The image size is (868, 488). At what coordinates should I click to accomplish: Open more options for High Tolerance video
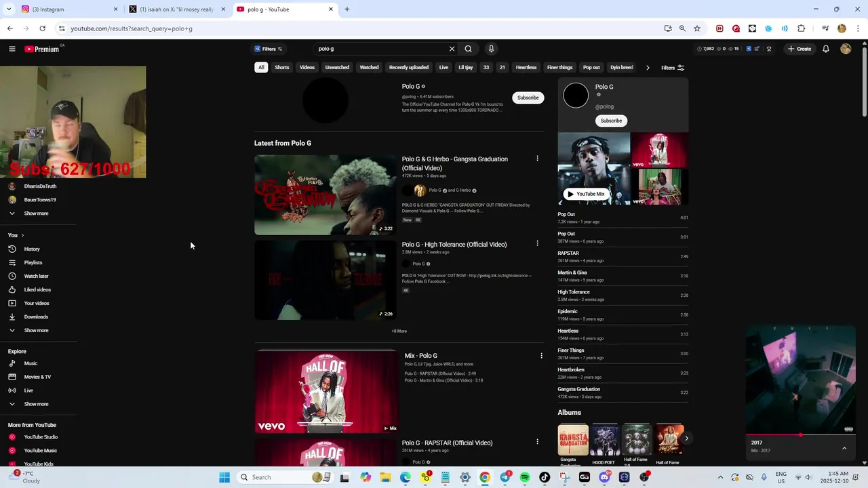tap(537, 243)
